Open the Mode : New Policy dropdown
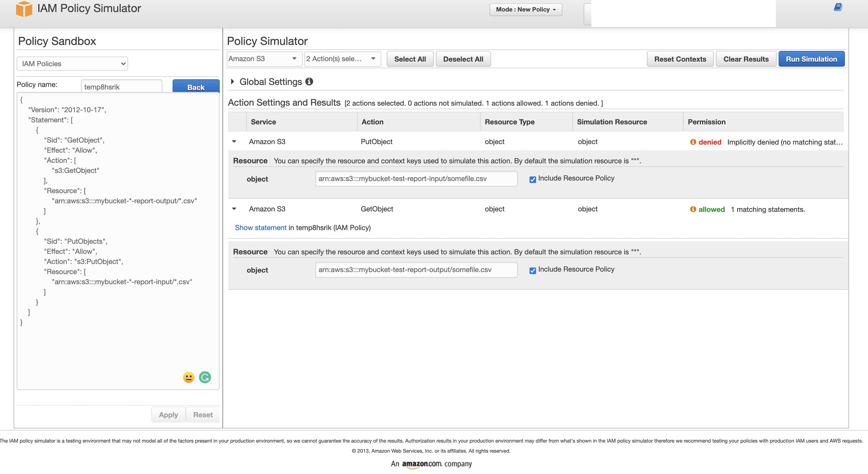The image size is (868, 474). point(526,9)
